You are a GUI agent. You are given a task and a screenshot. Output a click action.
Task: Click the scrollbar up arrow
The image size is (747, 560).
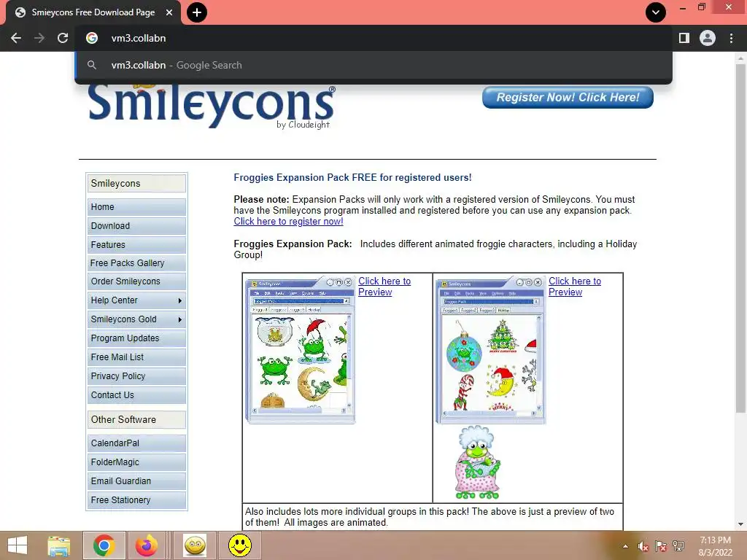(x=740, y=58)
